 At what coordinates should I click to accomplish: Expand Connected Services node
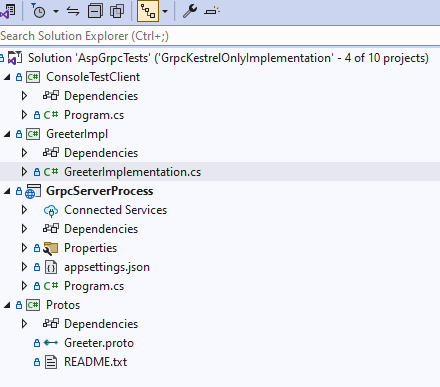[24, 210]
